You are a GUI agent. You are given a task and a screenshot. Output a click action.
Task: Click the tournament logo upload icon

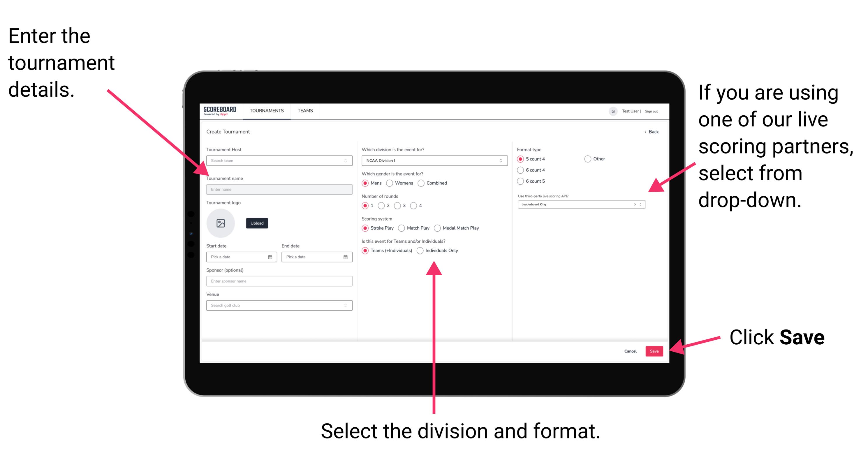tap(221, 223)
